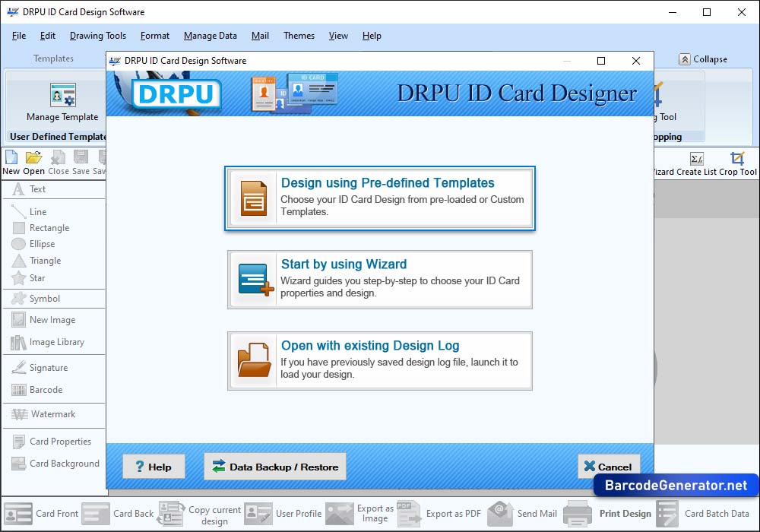Select the Text tool
Image resolution: width=760 pixels, height=532 pixels.
(x=29, y=189)
